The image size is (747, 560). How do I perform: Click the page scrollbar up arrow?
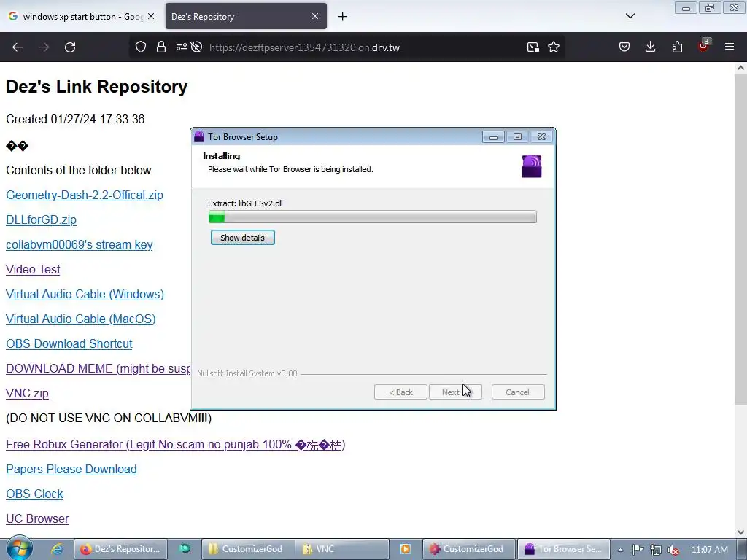coord(740,68)
